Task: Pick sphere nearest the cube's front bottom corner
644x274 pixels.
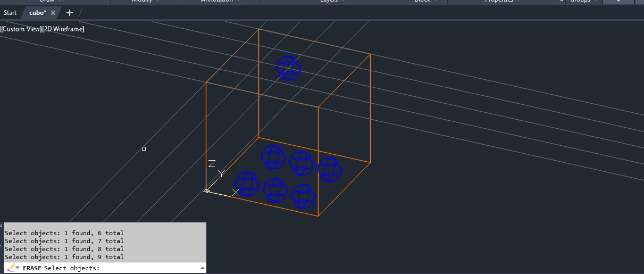Action: [x=303, y=196]
